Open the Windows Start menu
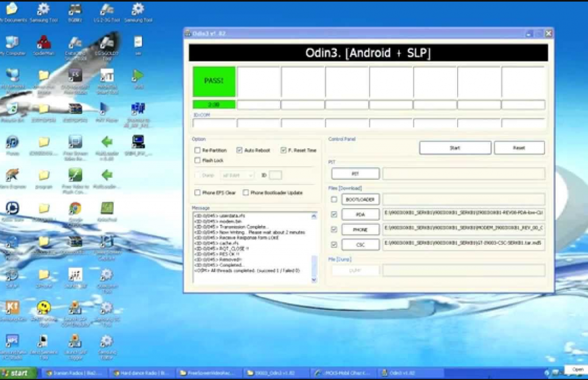The height and width of the screenshot is (380, 588). click(16, 373)
